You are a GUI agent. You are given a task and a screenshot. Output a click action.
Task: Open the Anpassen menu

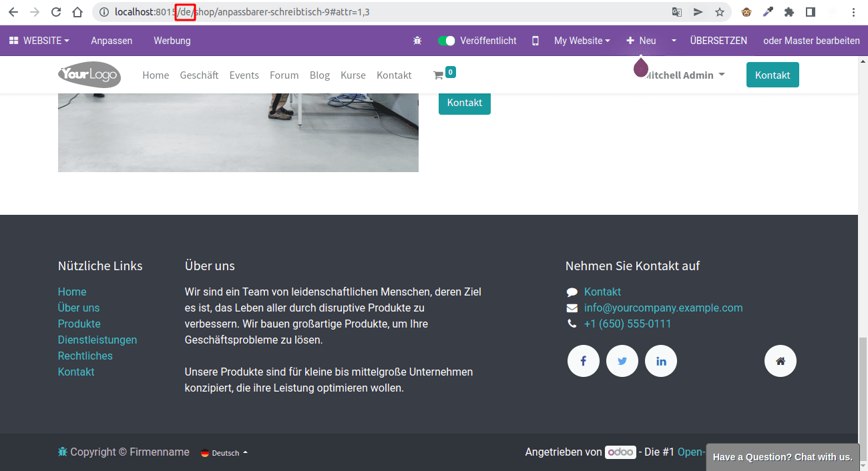click(x=112, y=41)
